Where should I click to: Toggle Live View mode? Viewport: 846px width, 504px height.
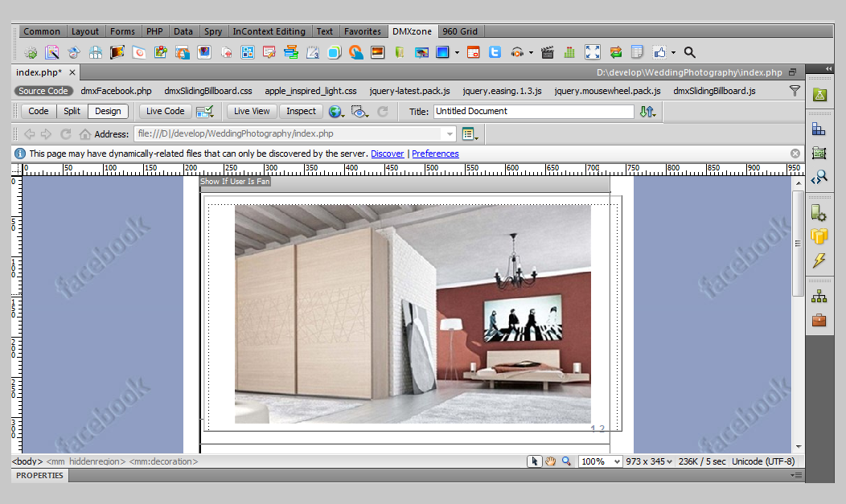pyautogui.click(x=252, y=111)
